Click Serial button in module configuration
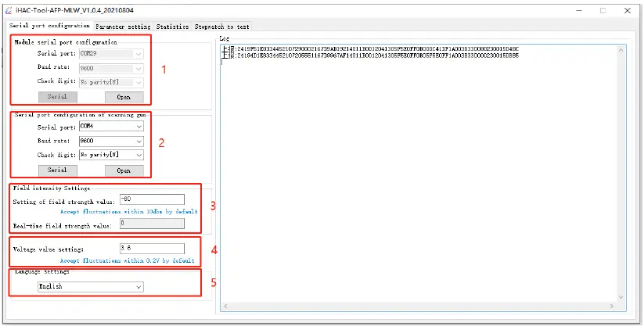The image size is (644, 330). point(57,97)
